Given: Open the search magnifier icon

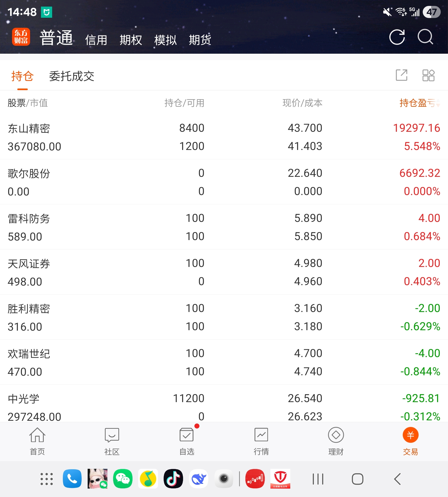Looking at the screenshot, I should [425, 37].
